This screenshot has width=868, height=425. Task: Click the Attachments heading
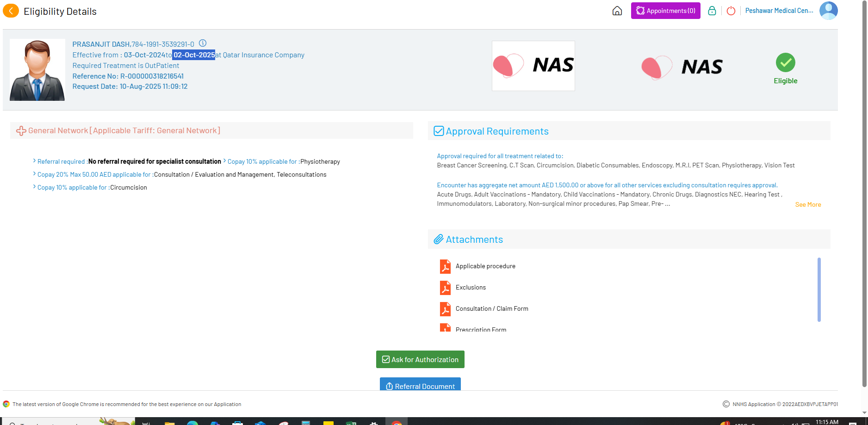point(474,240)
